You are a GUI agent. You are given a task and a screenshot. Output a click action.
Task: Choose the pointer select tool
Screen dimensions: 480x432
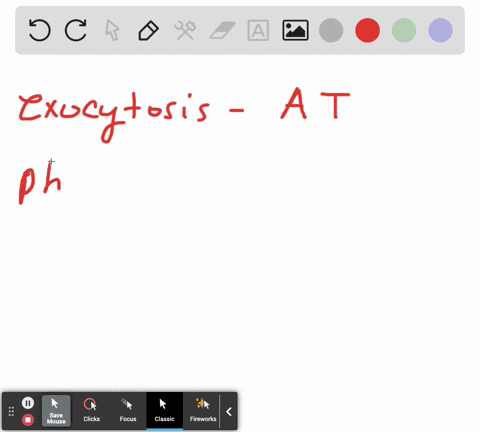(112, 30)
